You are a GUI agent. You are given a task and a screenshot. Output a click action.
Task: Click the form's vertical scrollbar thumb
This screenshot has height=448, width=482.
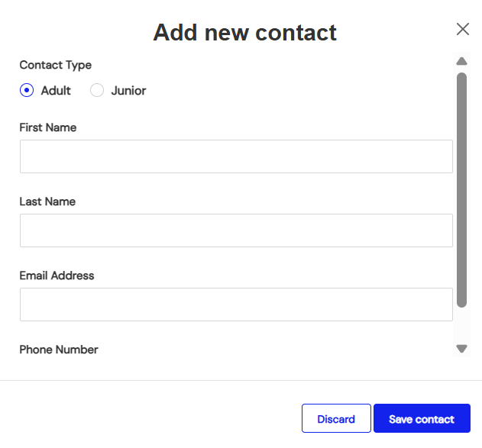click(x=461, y=189)
